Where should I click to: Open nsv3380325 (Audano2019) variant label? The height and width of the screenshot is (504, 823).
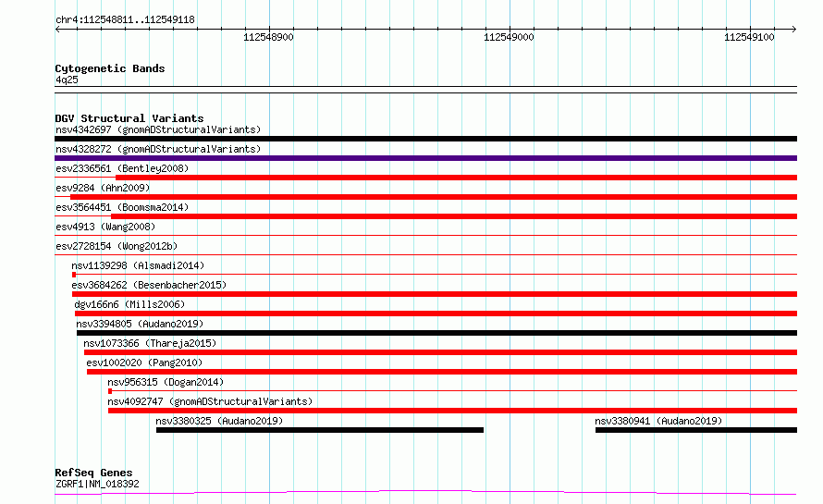(x=219, y=421)
